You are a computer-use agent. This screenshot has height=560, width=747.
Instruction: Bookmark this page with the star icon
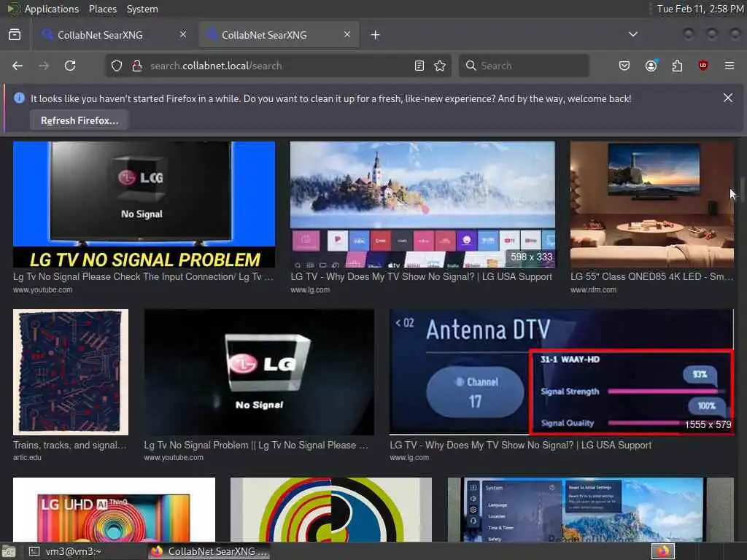440,66
